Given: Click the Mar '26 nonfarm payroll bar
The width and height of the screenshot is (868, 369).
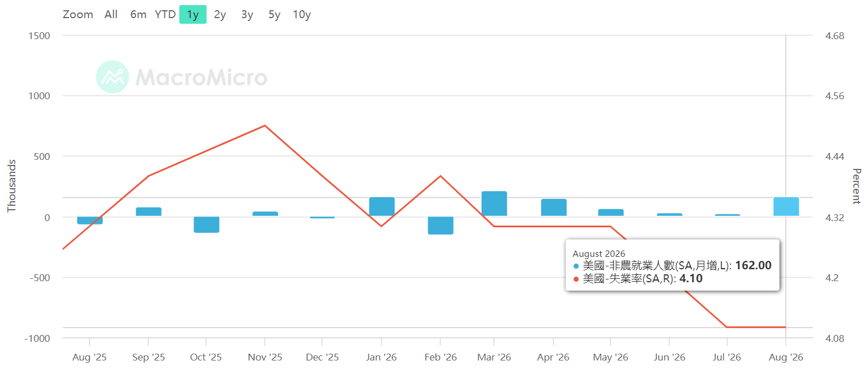Looking at the screenshot, I should [x=494, y=204].
